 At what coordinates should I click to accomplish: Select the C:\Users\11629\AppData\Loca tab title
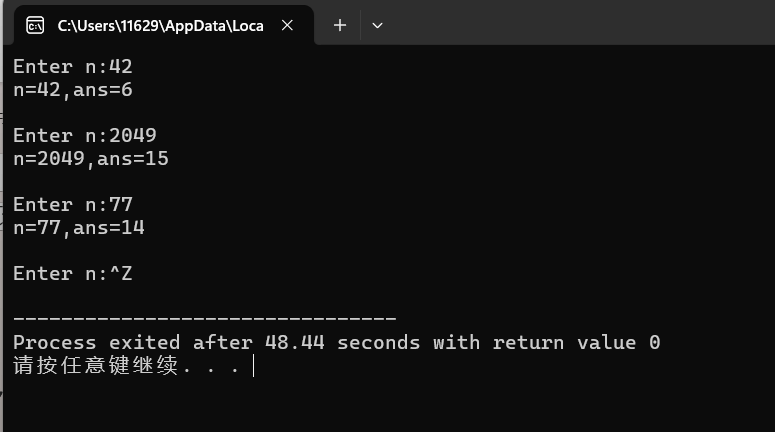pos(161,26)
